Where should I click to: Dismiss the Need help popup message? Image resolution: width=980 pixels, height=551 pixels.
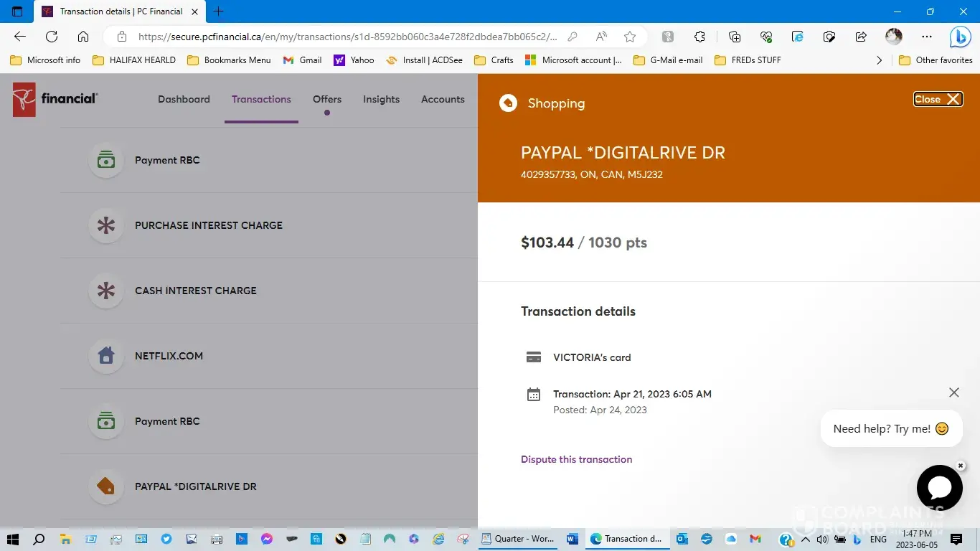[953, 392]
